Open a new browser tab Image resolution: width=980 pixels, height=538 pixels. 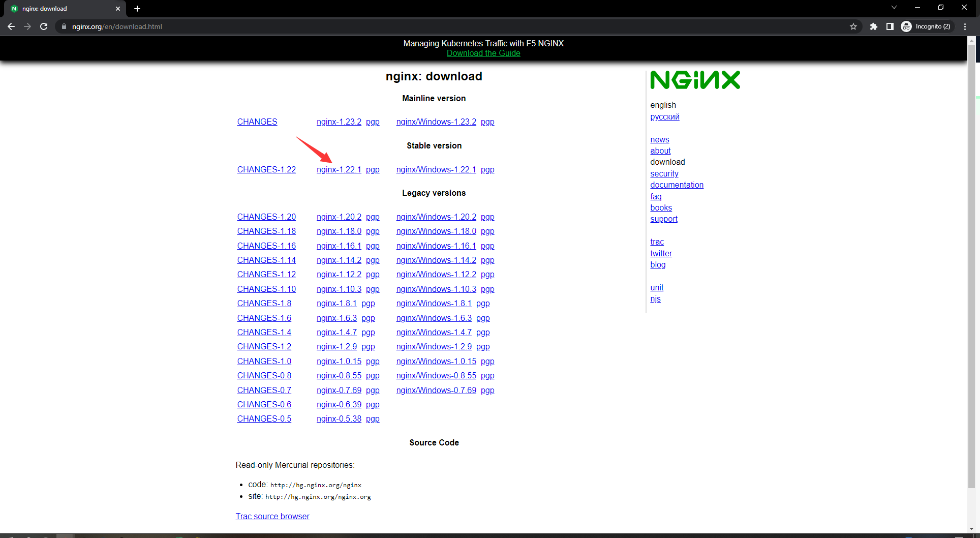click(137, 9)
